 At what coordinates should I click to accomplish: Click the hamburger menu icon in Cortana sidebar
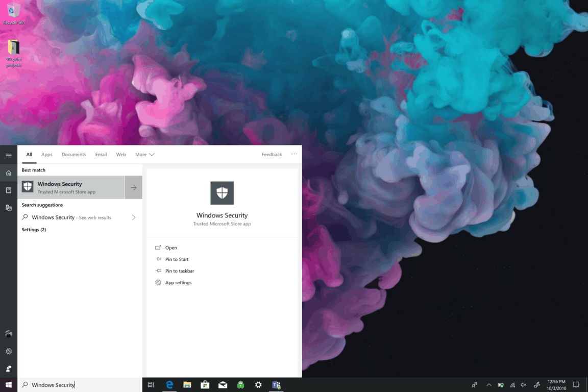9,155
